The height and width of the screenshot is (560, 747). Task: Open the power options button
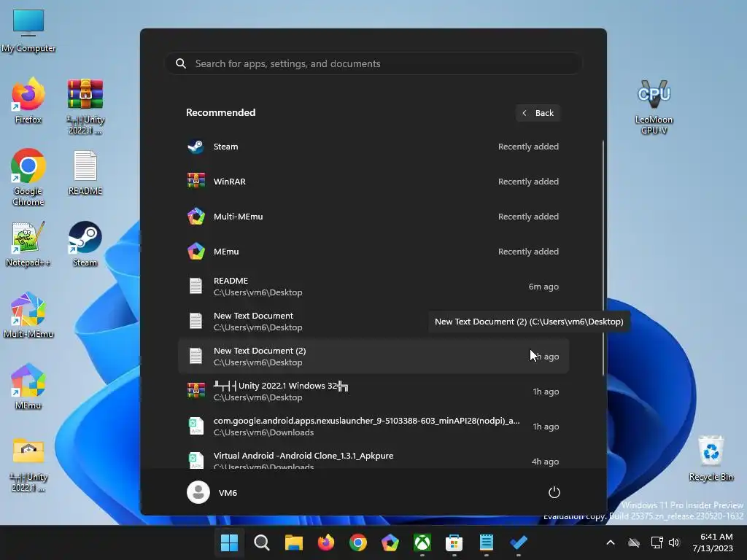[554, 492]
